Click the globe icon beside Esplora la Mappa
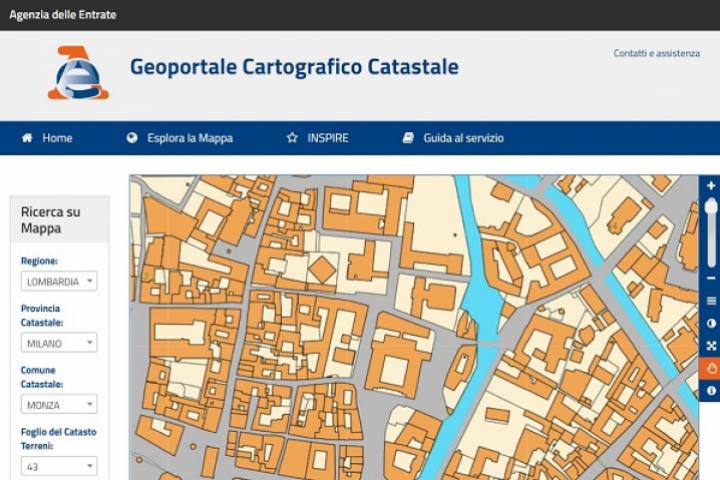720x480 pixels. click(x=132, y=138)
